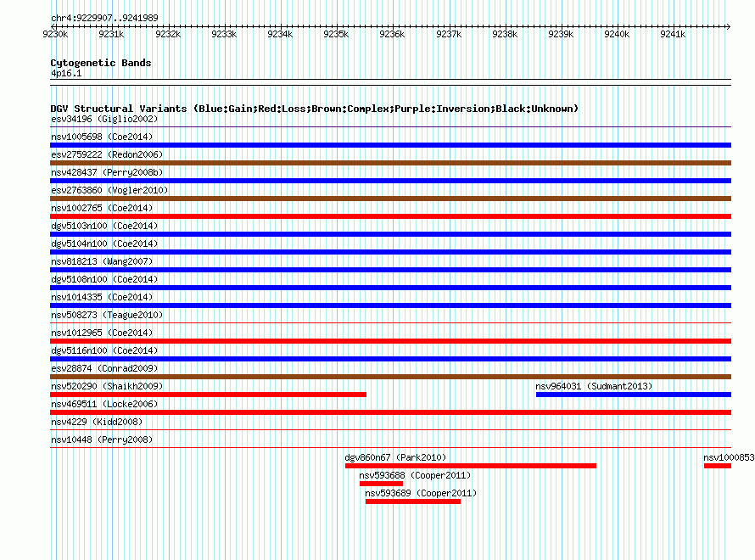
Task: Click the brown esv2759222 complex bar
Action: [390, 163]
